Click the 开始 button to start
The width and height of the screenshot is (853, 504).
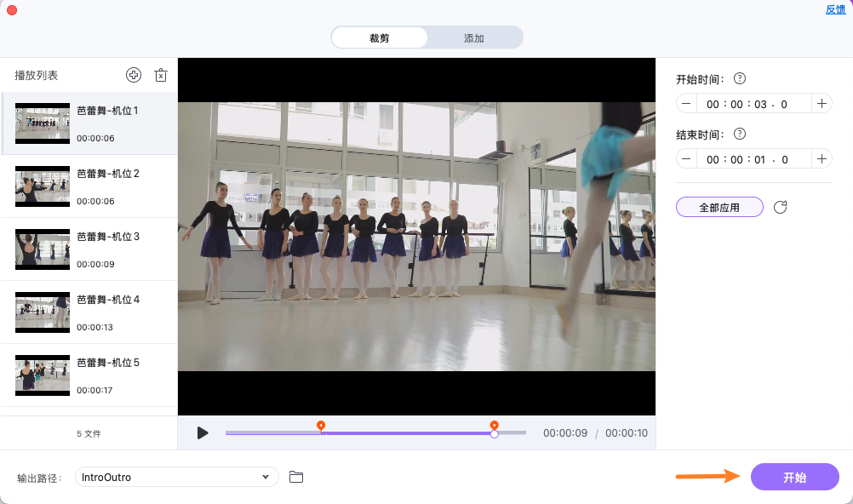coord(793,477)
